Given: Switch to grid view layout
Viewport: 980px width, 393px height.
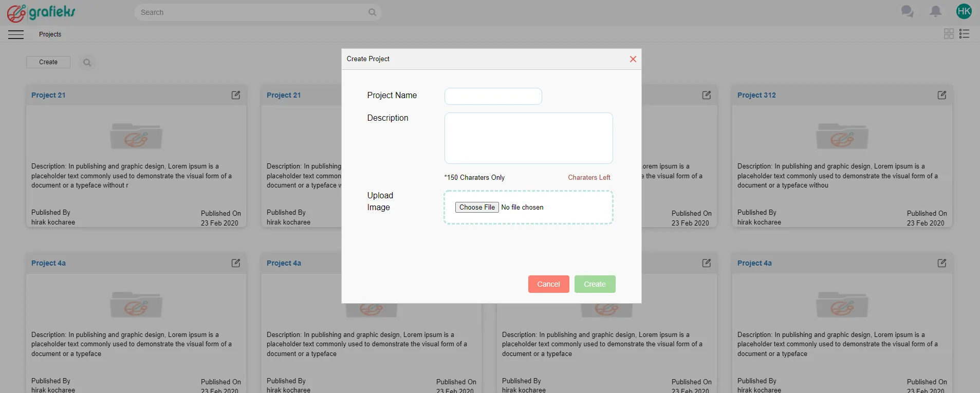Looking at the screenshot, I should 949,34.
